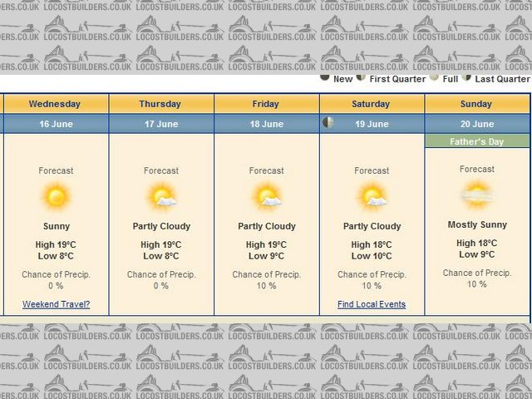
Task: Open the Find Local Events link
Action: pos(372,304)
